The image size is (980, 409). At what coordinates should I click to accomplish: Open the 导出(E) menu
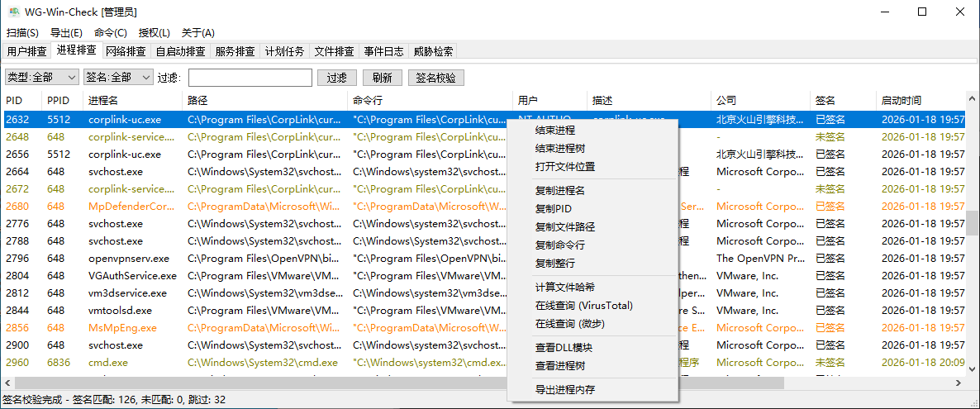pos(66,33)
